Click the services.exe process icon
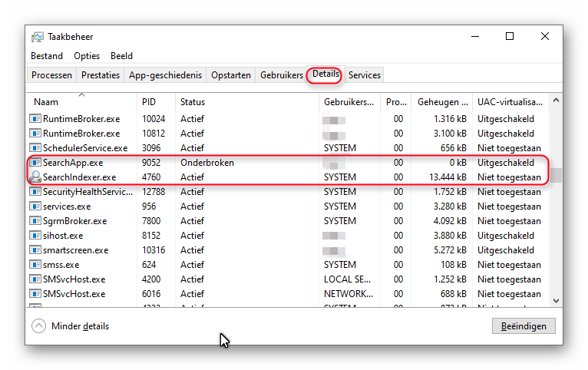The image size is (588, 370). pyautogui.click(x=35, y=206)
